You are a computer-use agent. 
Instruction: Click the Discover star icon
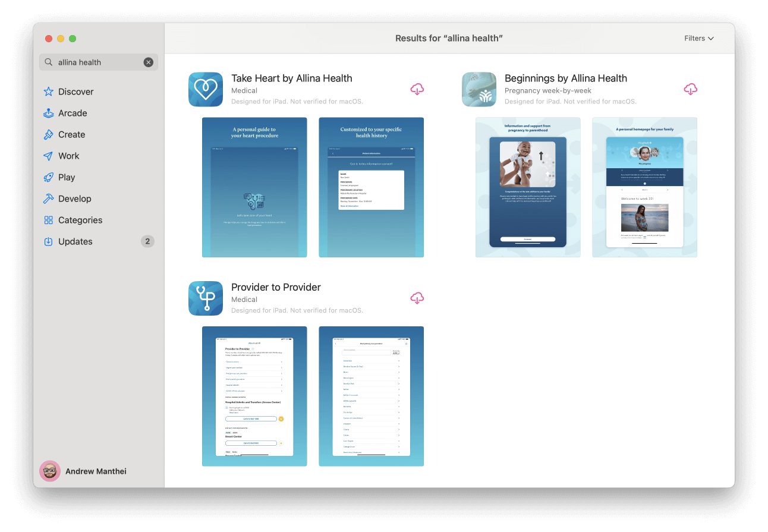point(49,92)
